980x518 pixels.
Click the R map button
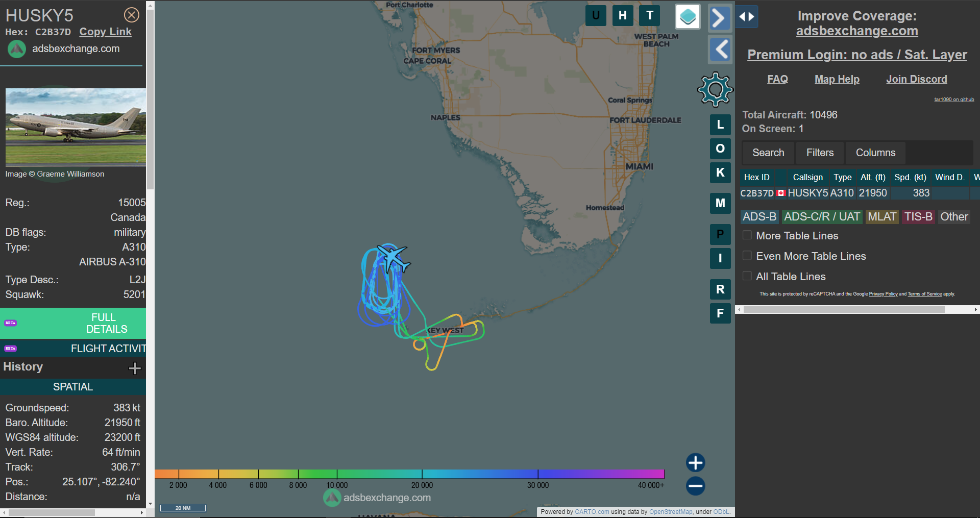tap(720, 289)
